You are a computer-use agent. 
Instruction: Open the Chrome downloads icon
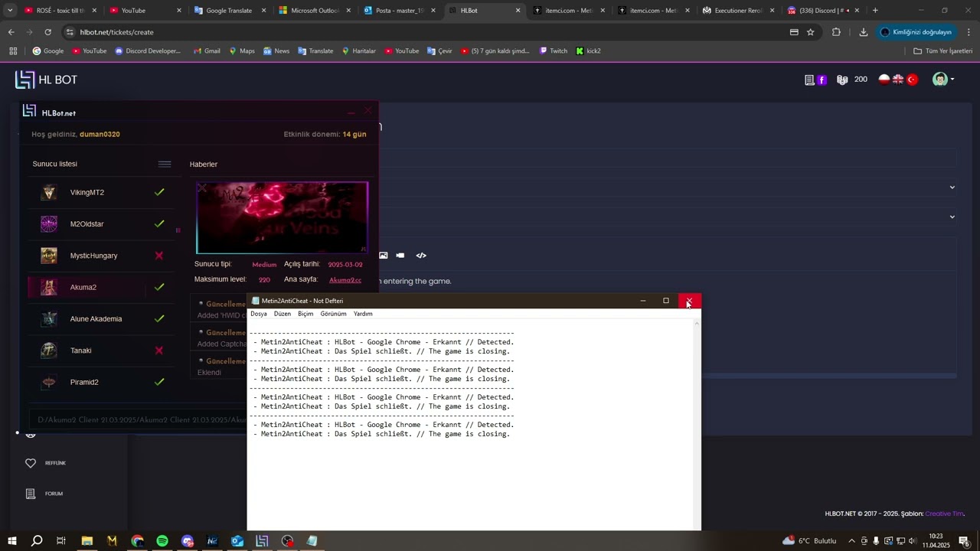pyautogui.click(x=864, y=32)
